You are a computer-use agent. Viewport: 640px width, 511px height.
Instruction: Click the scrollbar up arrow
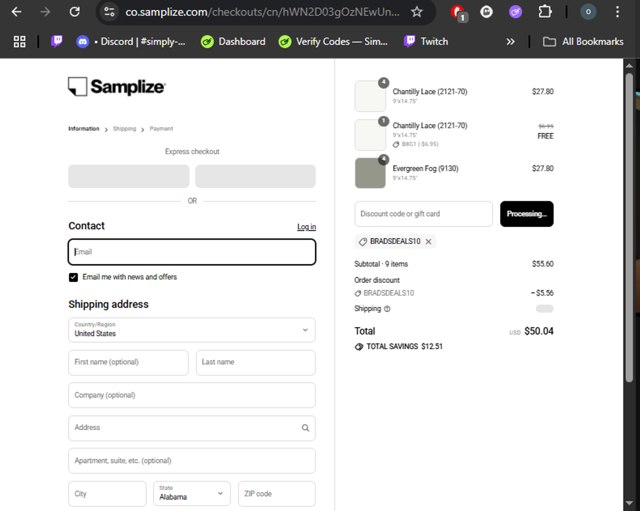(x=629, y=65)
